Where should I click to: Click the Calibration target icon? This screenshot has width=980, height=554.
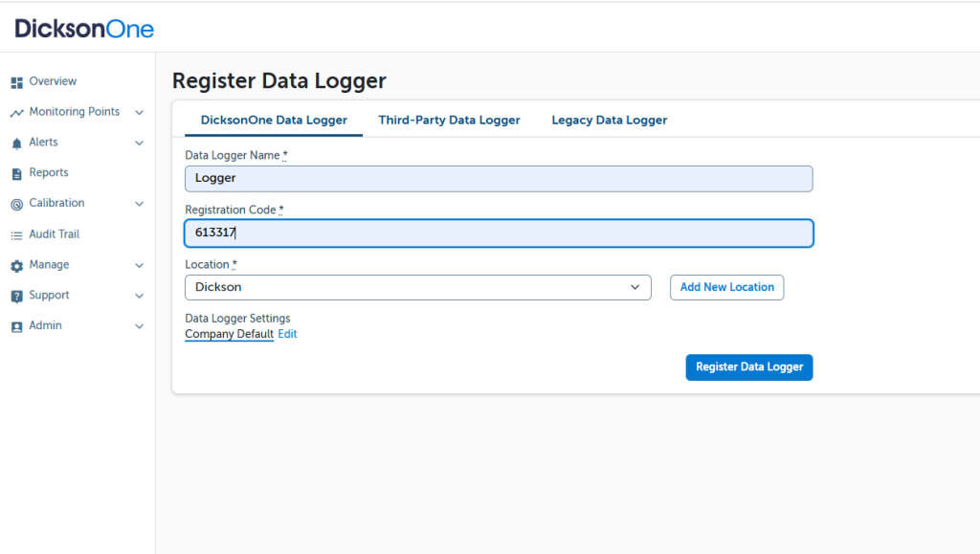click(x=16, y=204)
